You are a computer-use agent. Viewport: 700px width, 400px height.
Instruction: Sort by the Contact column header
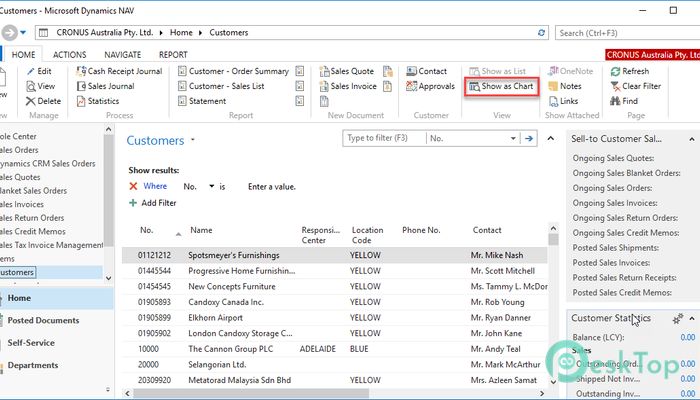click(487, 230)
